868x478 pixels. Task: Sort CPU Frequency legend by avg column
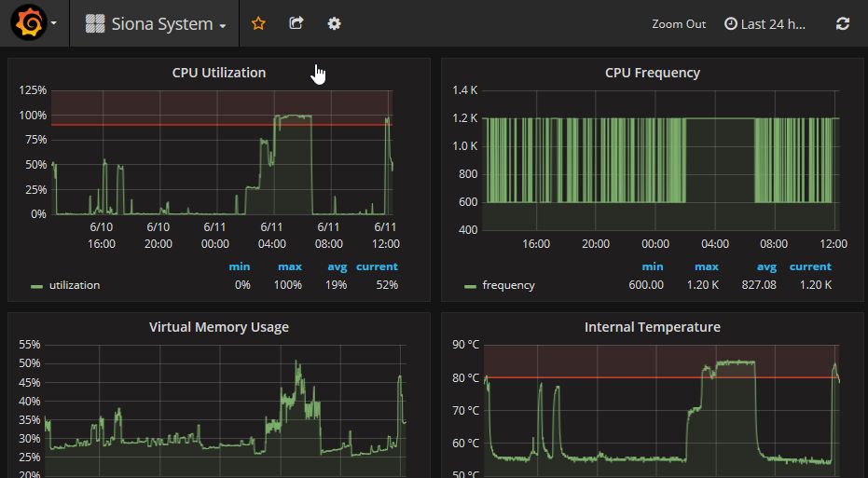click(766, 266)
